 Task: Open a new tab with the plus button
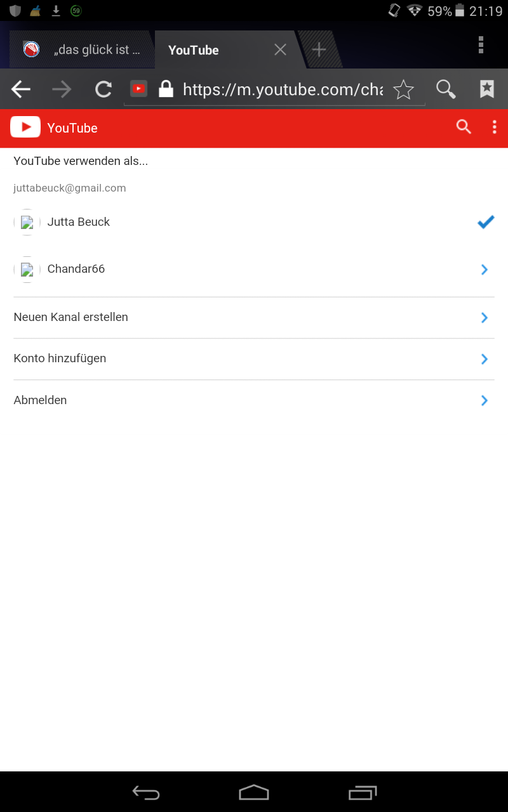click(x=319, y=48)
